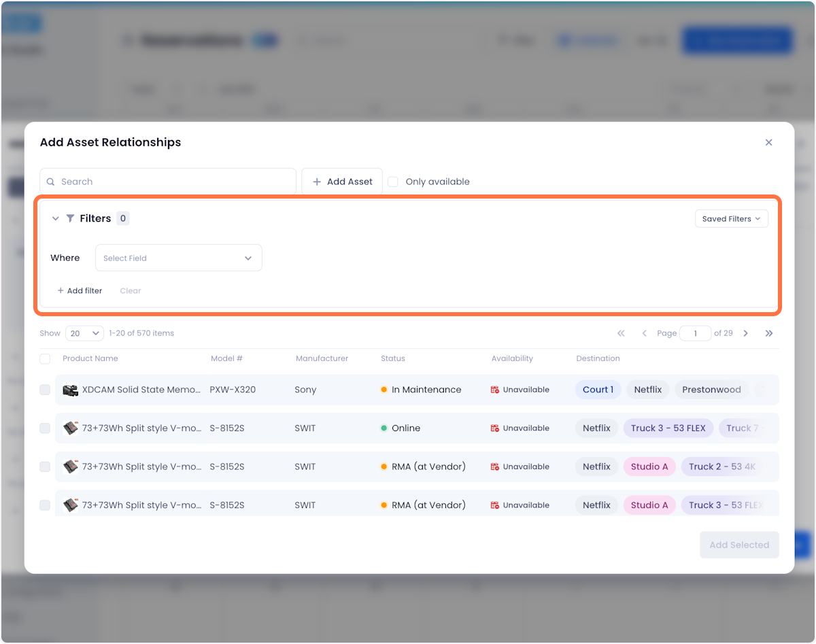Click the battery thumbnail in Online row
The image size is (816, 644).
(71, 428)
